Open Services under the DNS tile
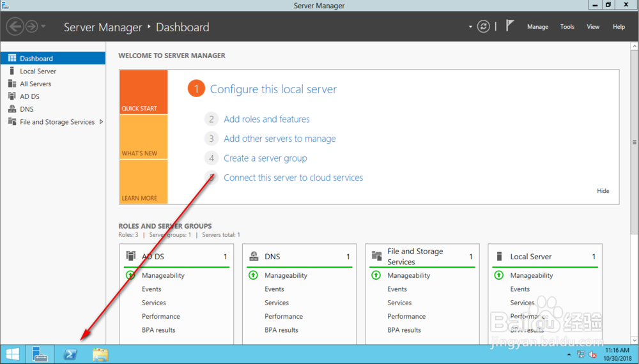The height and width of the screenshot is (364, 639). [x=276, y=303]
